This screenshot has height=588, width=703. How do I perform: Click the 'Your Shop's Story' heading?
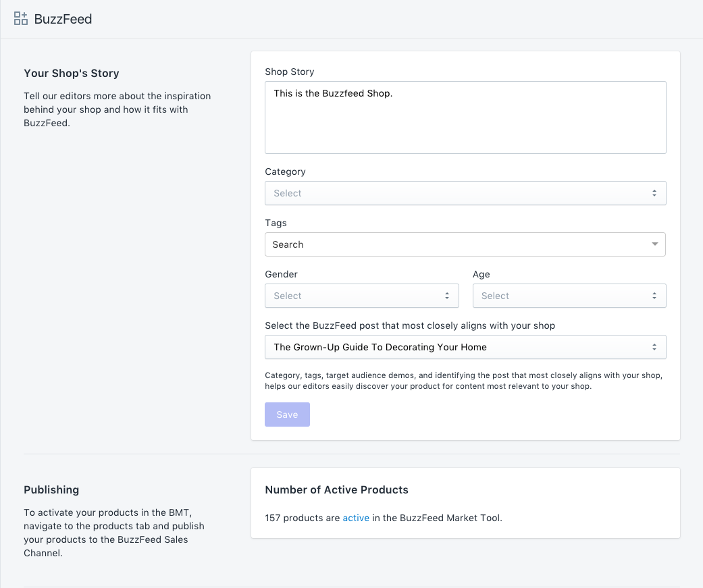[72, 73]
